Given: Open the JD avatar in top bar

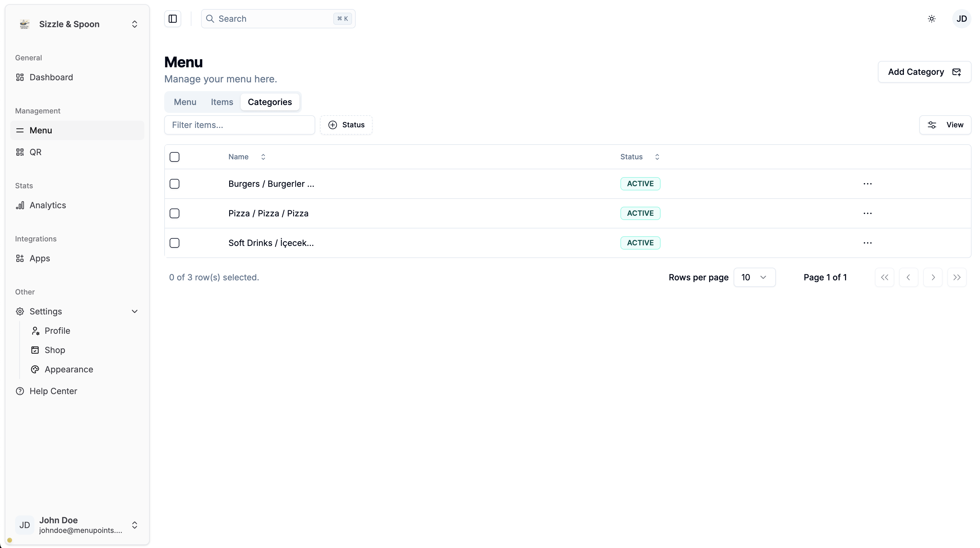Looking at the screenshot, I should [x=961, y=19].
